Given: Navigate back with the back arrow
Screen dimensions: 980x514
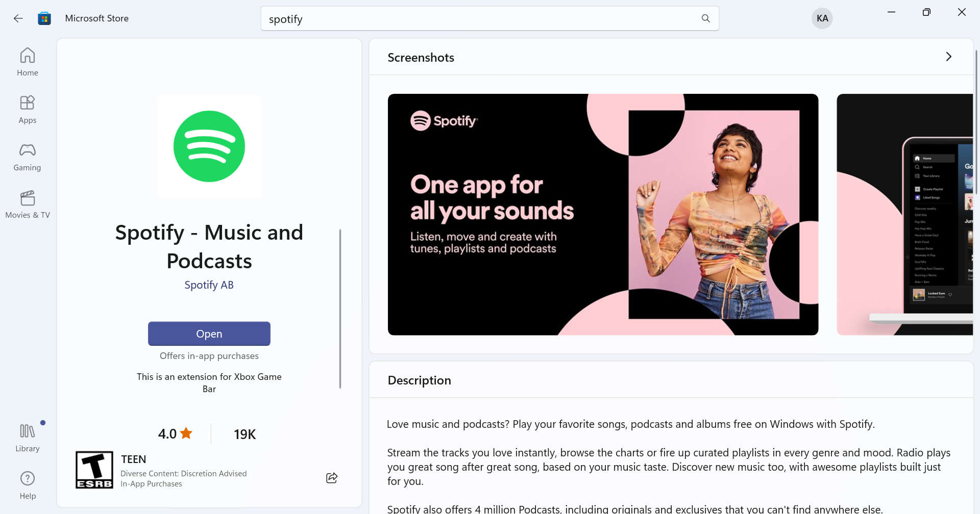Looking at the screenshot, I should point(18,18).
